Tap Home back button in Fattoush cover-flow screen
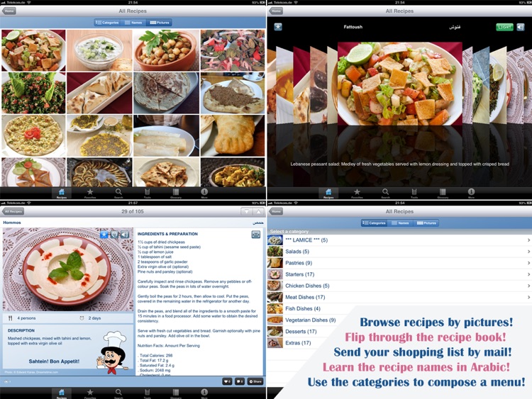This screenshot has width=532, height=399. (x=276, y=11)
